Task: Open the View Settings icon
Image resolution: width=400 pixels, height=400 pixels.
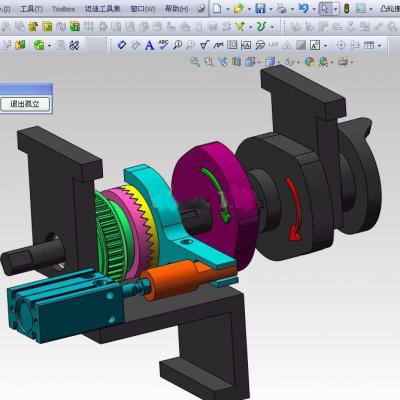Action: [x=343, y=61]
